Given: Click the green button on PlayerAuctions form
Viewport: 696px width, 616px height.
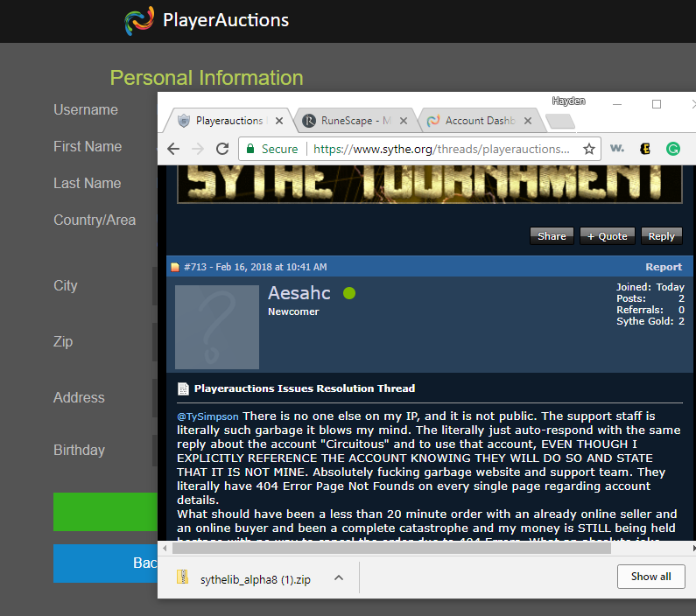Looking at the screenshot, I should click(x=105, y=512).
